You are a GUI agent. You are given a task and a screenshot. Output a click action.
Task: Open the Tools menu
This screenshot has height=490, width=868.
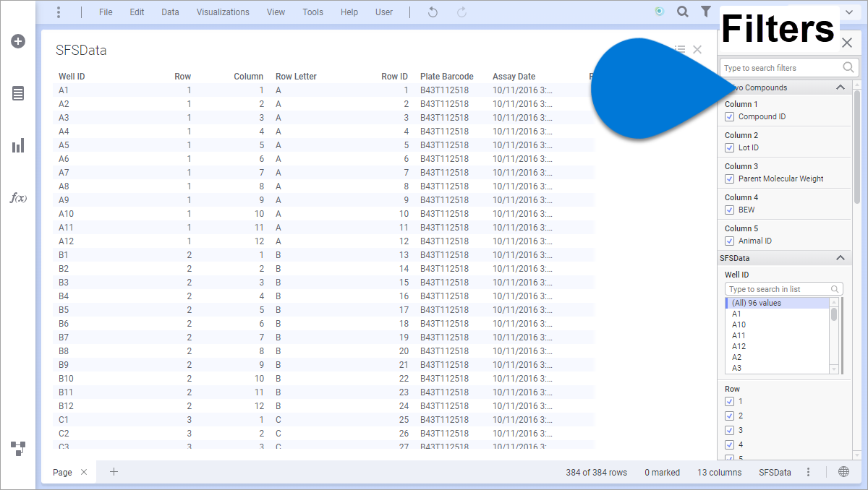tap(312, 12)
